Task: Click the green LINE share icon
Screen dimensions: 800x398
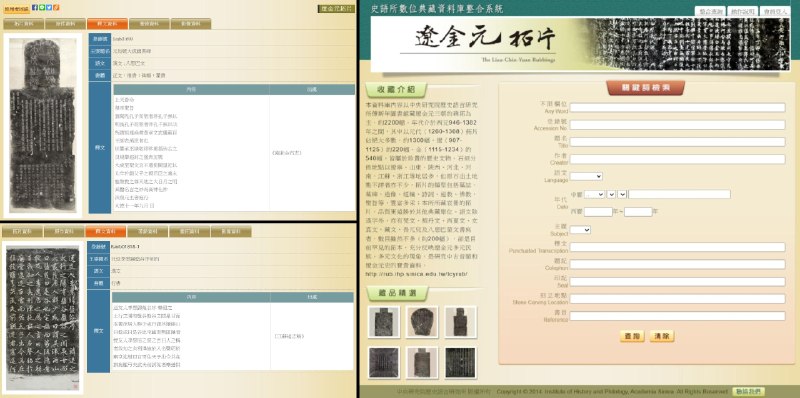Action: click(x=42, y=8)
